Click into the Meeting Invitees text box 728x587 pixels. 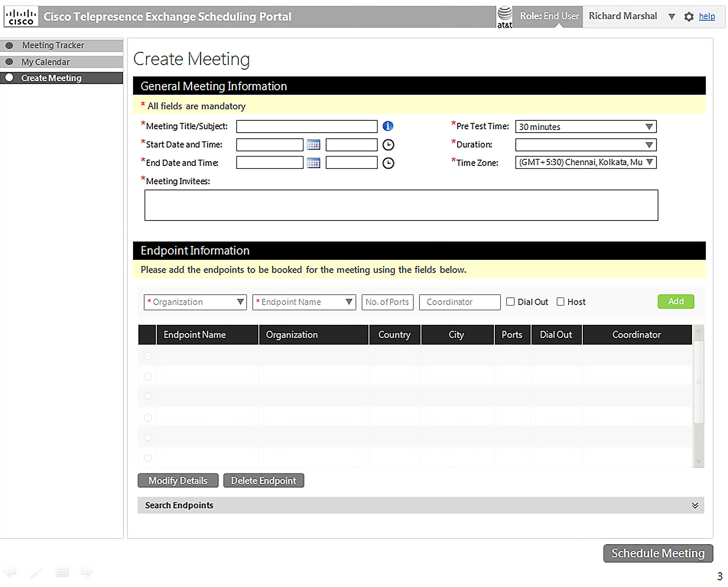tap(401, 205)
